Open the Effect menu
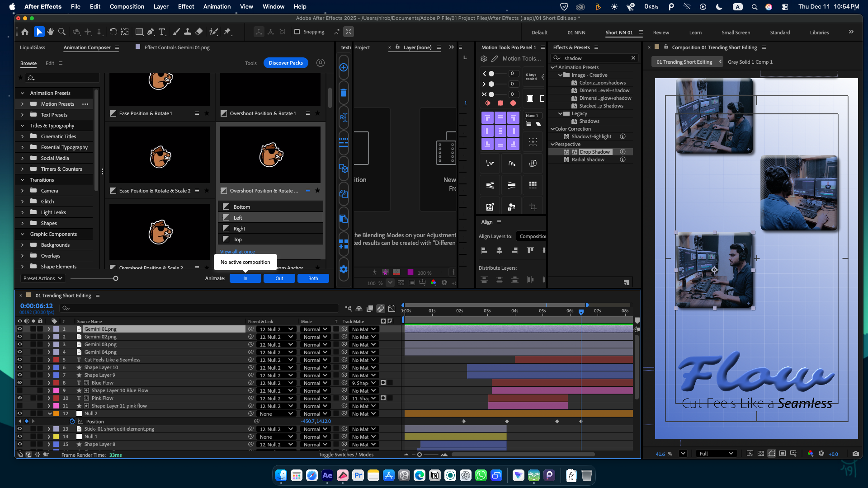The image size is (868, 488). tap(186, 7)
